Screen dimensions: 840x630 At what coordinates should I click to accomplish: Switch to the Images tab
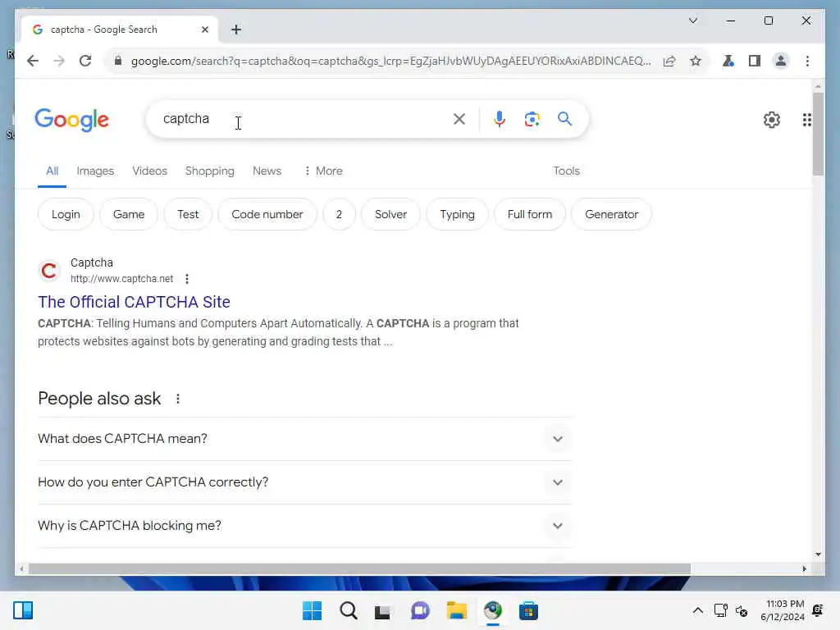point(95,171)
